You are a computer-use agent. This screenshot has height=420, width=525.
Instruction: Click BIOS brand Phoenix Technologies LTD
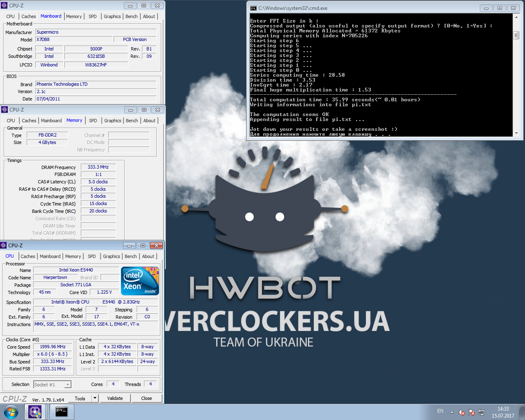pyautogui.click(x=96, y=84)
